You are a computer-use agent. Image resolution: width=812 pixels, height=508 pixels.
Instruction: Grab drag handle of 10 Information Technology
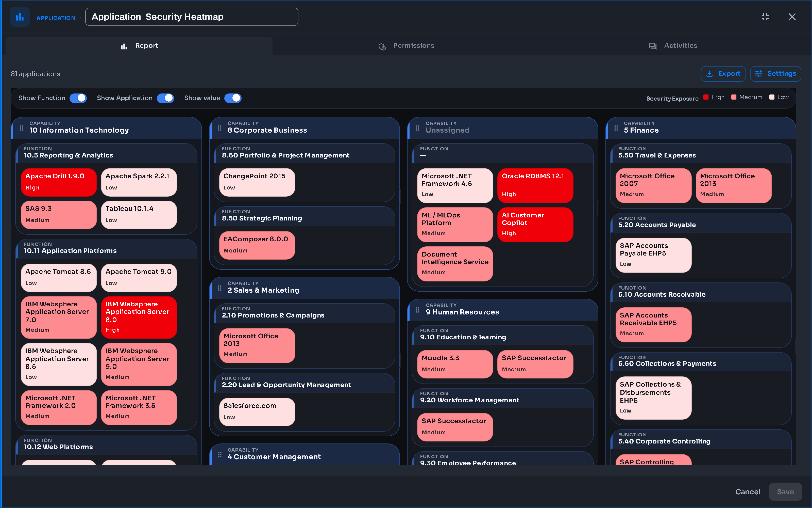21,128
